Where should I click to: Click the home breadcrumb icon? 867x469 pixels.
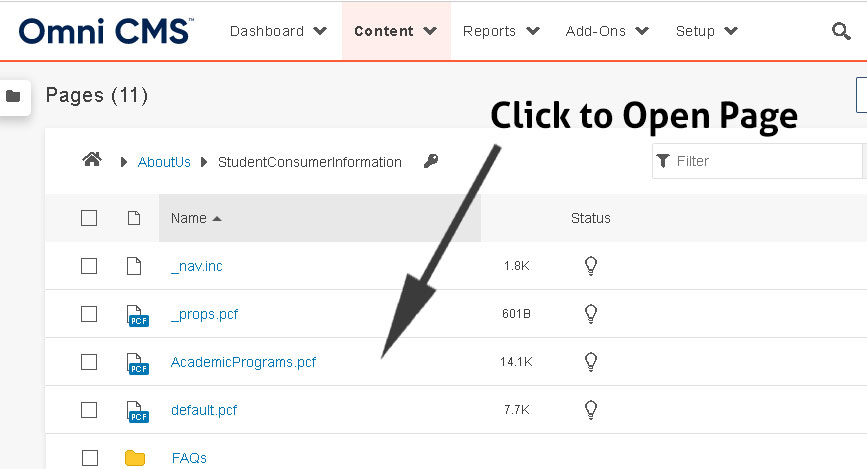(x=92, y=160)
